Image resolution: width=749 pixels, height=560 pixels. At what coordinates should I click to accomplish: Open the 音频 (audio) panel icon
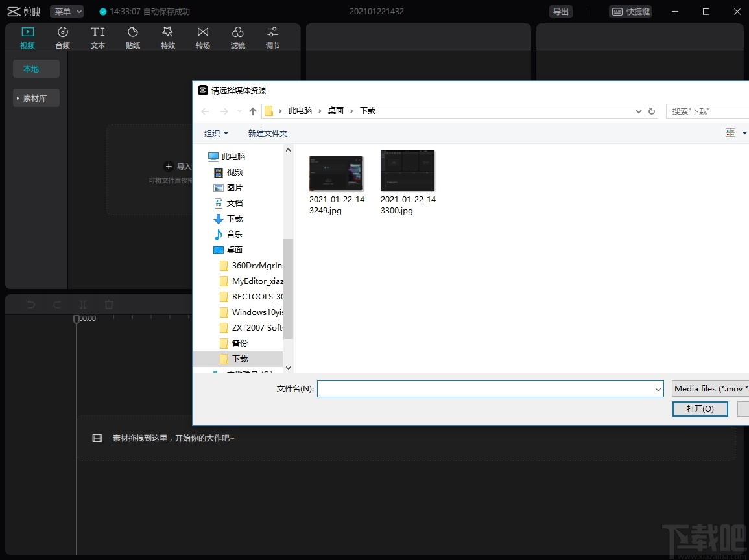[62, 37]
